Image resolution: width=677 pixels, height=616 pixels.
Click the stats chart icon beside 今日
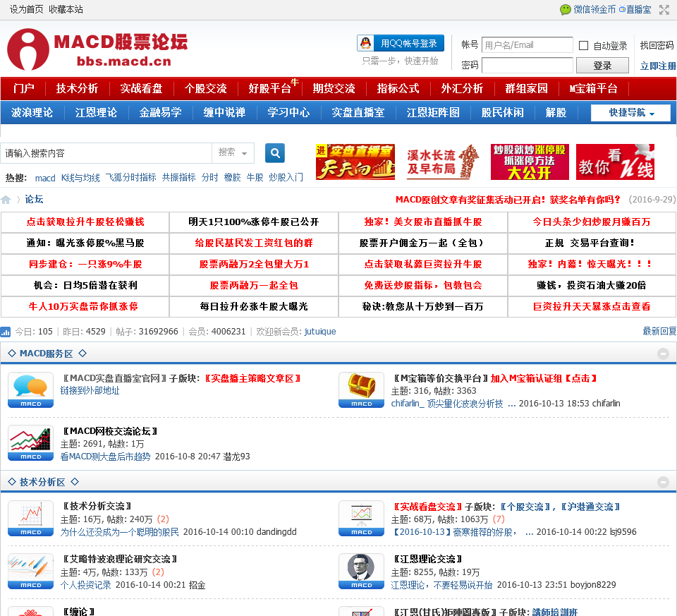click(6, 332)
